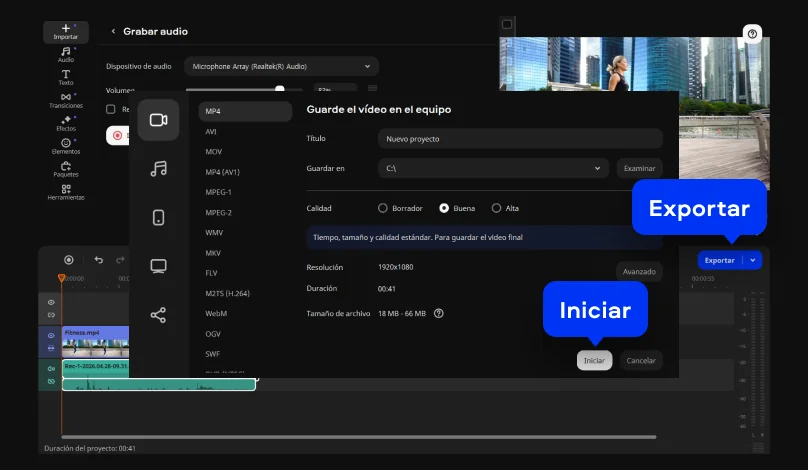The height and width of the screenshot is (470, 808).
Task: Click into the Título input field
Action: click(520, 139)
